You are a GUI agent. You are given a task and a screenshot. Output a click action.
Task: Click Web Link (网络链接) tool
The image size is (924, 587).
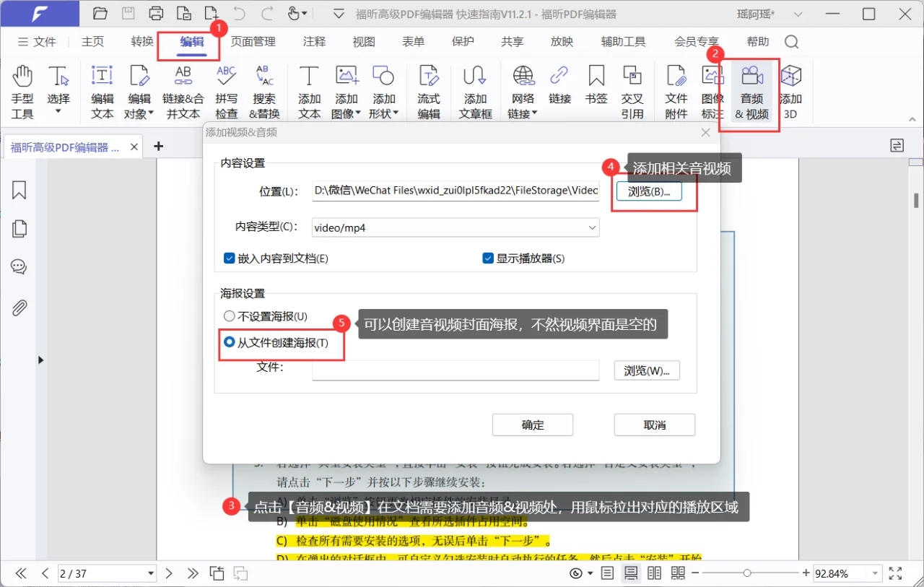click(523, 92)
